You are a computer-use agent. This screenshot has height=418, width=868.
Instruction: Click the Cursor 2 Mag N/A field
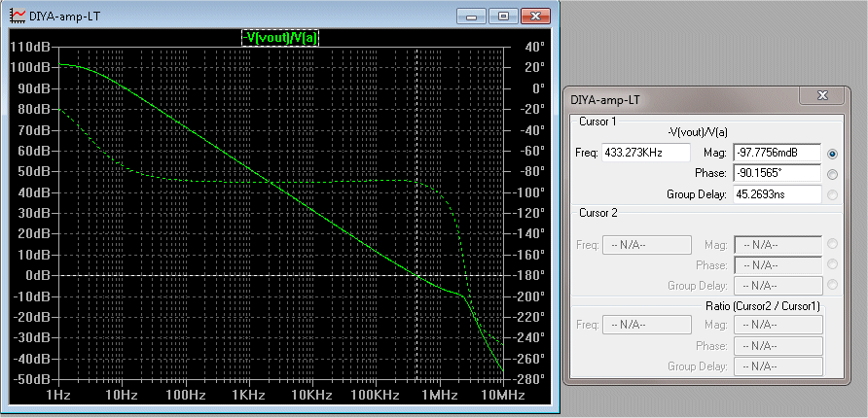coord(778,244)
